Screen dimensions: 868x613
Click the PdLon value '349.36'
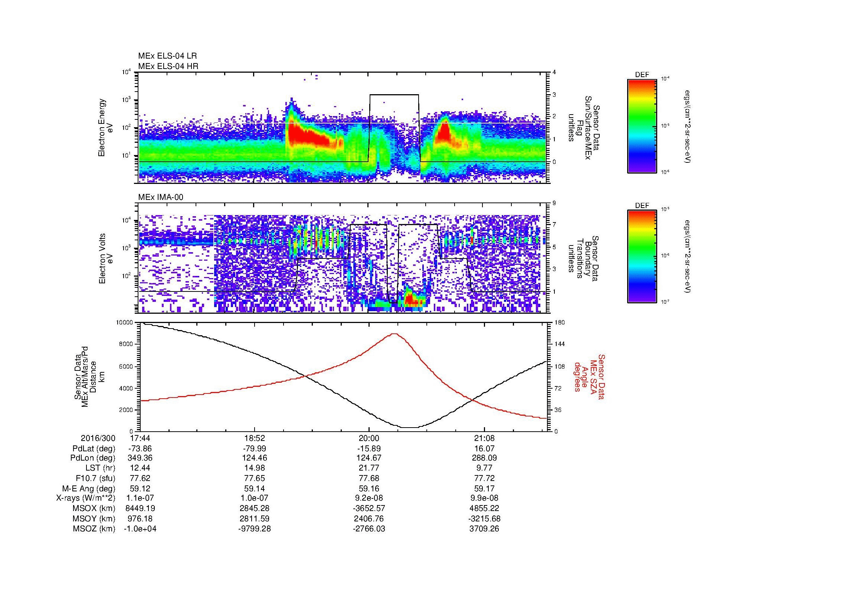coord(140,458)
